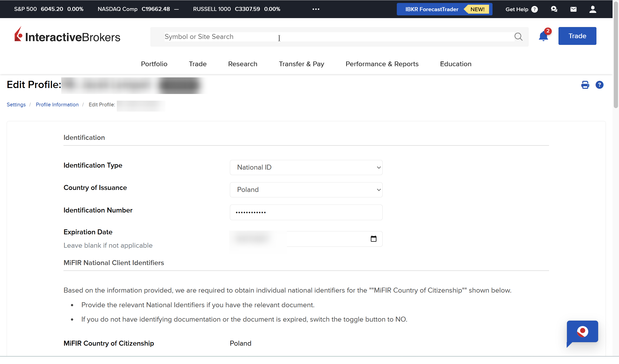Click the search magnifier icon

(x=518, y=37)
